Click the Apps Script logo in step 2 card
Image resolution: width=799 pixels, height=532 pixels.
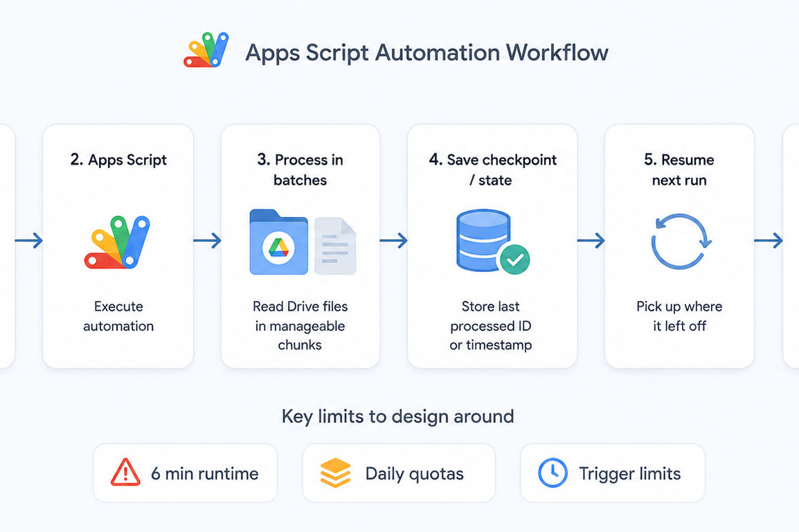tap(117, 242)
